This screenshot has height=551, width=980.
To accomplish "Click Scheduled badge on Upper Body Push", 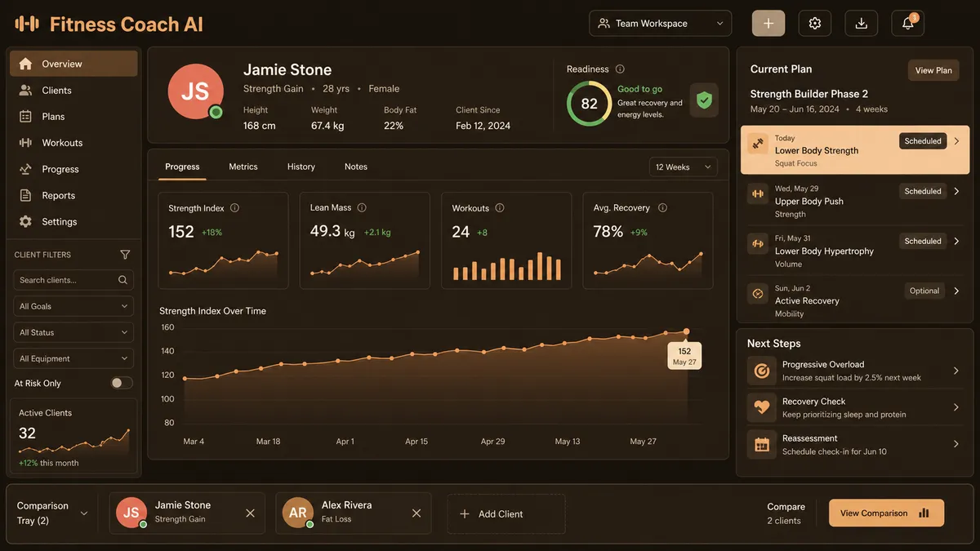I will [x=923, y=191].
